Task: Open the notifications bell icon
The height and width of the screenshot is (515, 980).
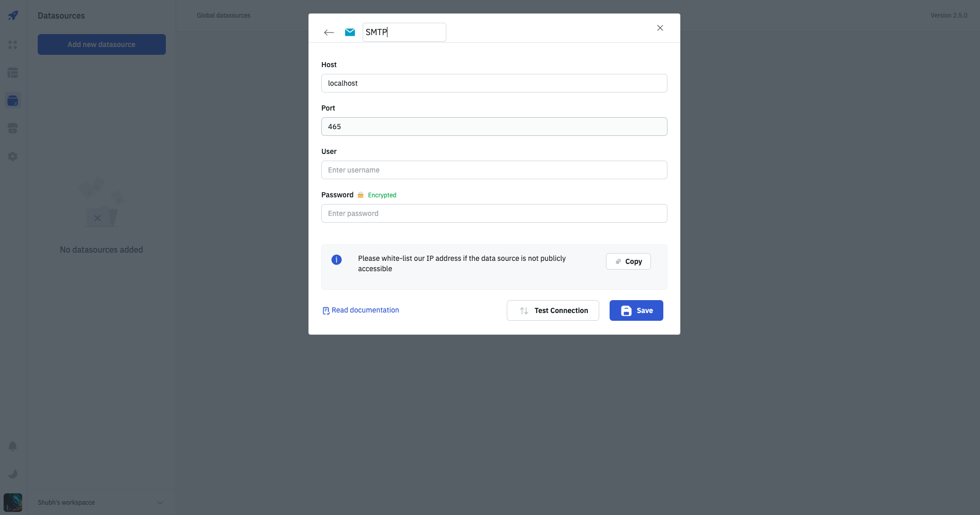Action: pyautogui.click(x=13, y=446)
